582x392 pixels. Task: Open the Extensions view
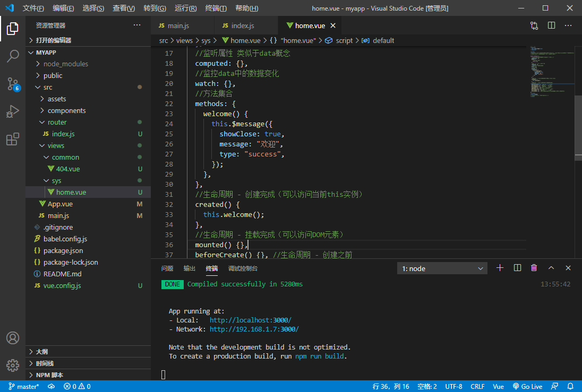pos(13,139)
